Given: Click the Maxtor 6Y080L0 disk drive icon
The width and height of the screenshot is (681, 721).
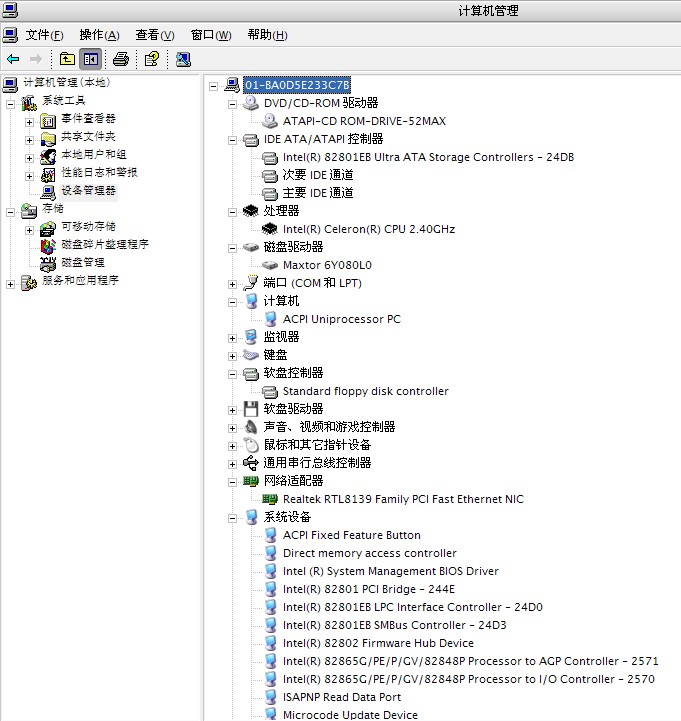Looking at the screenshot, I should click(x=269, y=265).
